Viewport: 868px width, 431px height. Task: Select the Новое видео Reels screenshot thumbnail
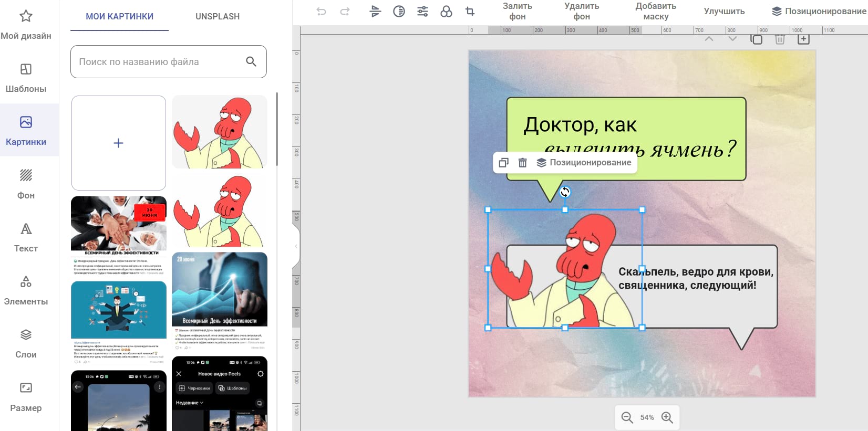click(x=220, y=394)
